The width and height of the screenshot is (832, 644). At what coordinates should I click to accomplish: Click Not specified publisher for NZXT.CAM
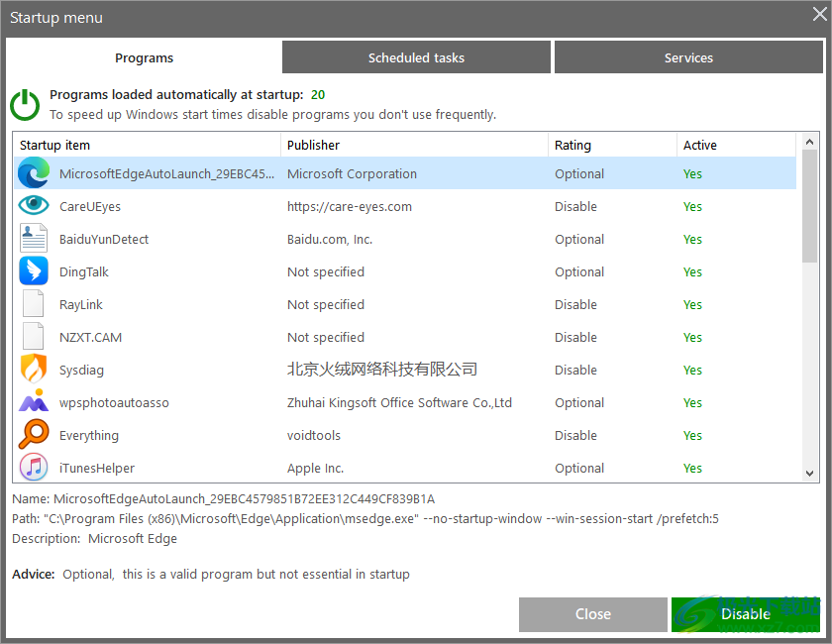coord(325,338)
